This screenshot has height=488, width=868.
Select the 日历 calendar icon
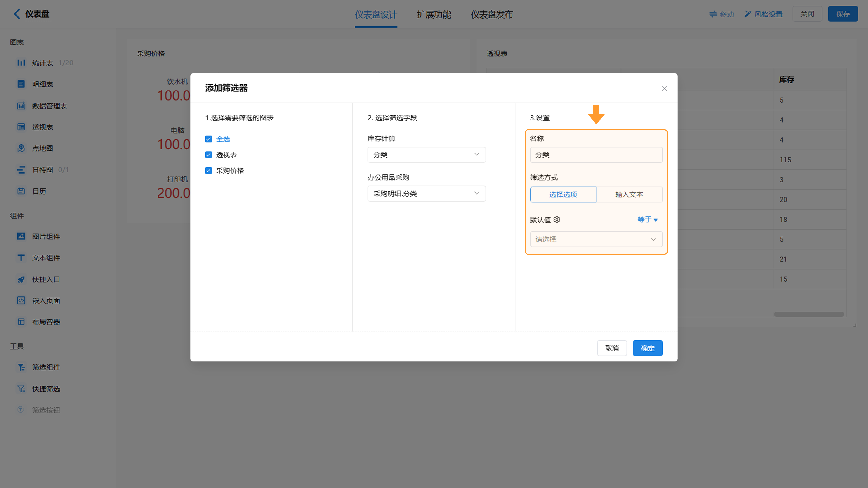pyautogui.click(x=21, y=191)
